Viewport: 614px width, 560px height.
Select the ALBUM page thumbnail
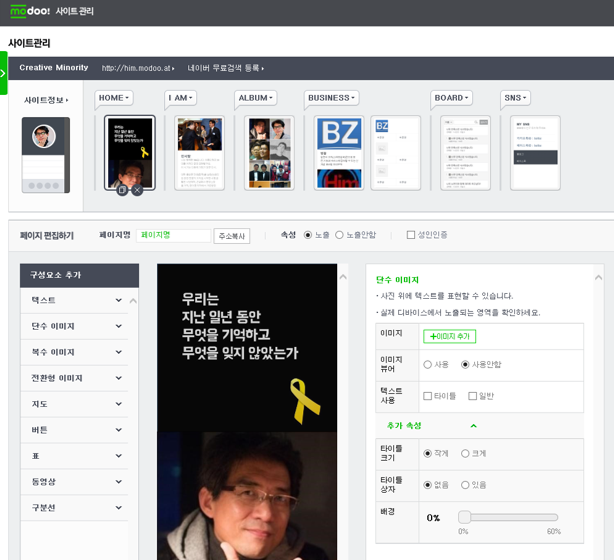[x=269, y=152]
